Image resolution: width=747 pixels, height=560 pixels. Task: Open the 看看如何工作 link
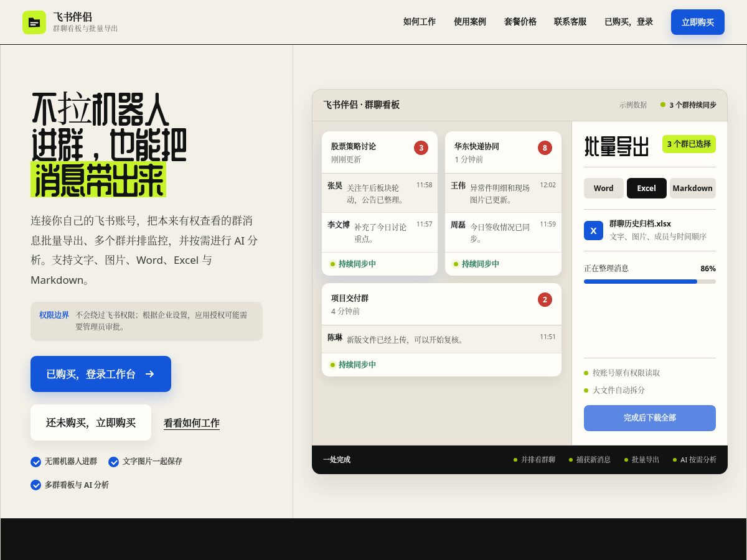pos(192,423)
